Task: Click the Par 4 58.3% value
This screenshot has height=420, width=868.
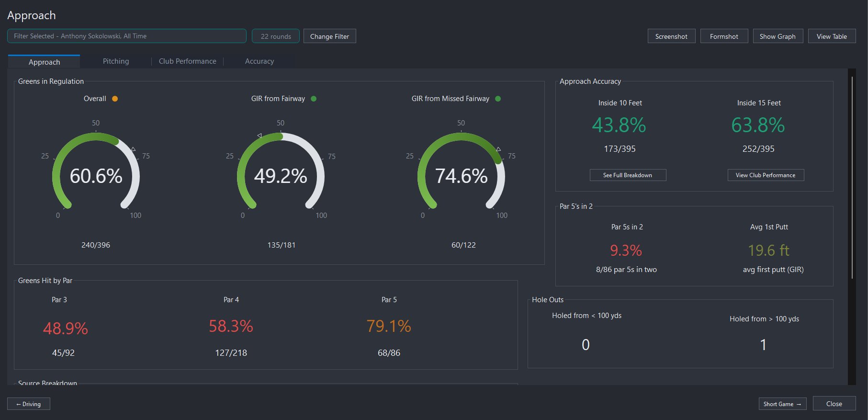Action: coord(231,326)
